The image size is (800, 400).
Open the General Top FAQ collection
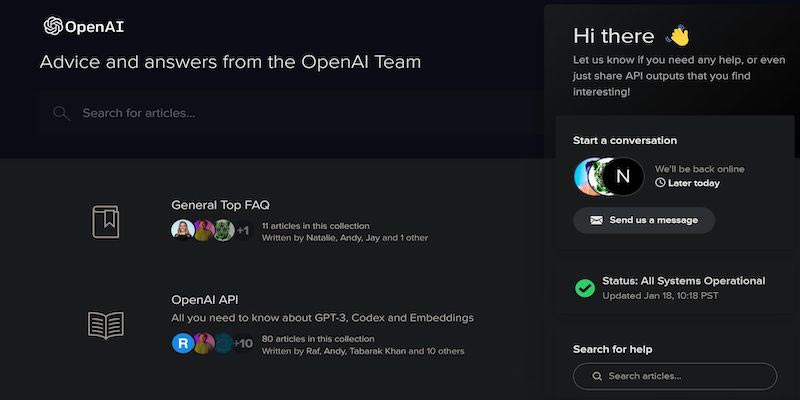(220, 205)
